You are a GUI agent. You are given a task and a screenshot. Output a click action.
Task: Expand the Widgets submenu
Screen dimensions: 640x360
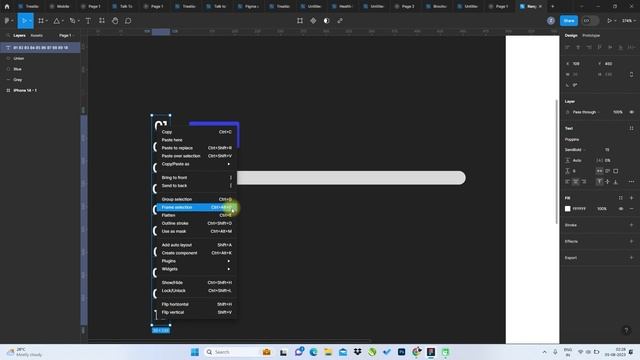[196, 269]
